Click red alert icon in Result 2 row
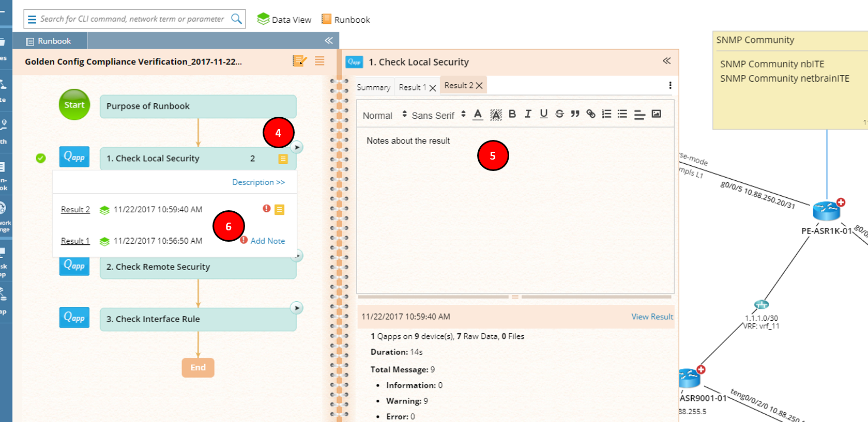 tap(267, 208)
